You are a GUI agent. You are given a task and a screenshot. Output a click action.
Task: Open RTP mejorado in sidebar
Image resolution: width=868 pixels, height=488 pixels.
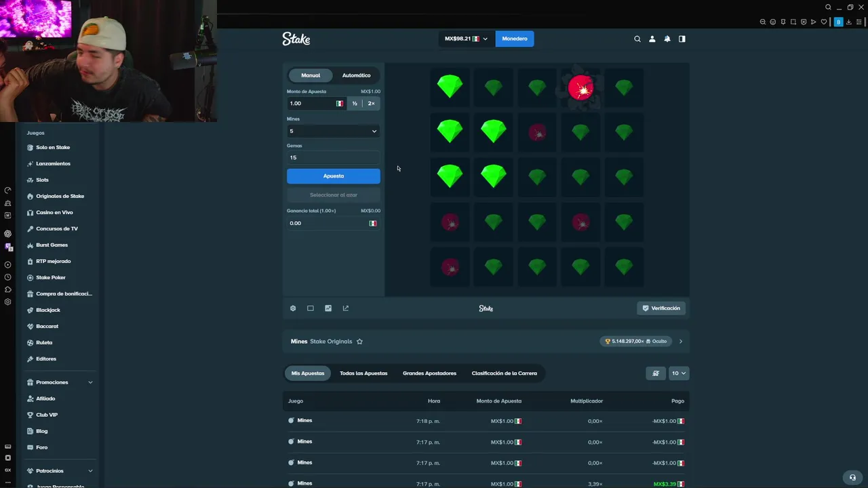coord(53,261)
